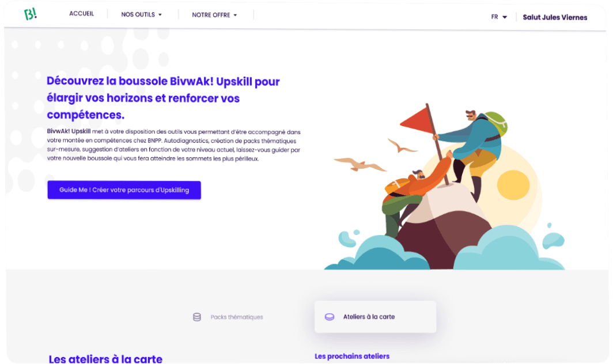The height and width of the screenshot is (364, 613).
Task: Expand the NOTRE OFFRE dropdown arrow
Action: pos(235,15)
